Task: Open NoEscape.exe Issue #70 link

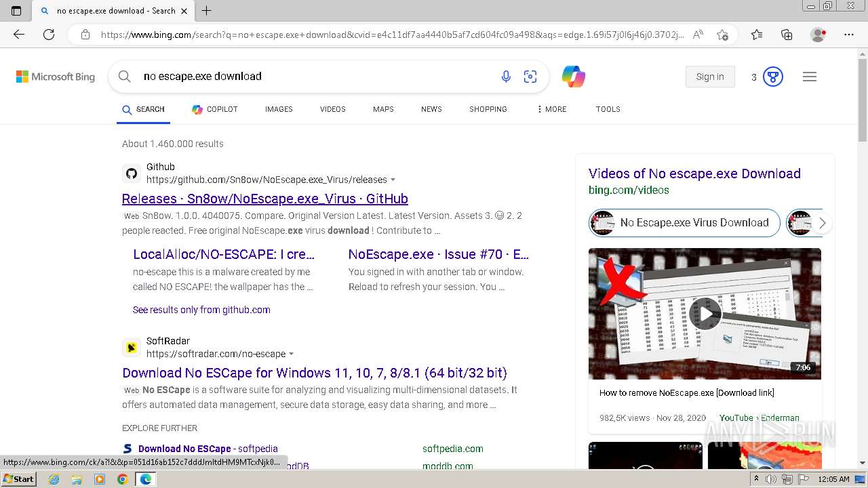Action: coord(439,254)
